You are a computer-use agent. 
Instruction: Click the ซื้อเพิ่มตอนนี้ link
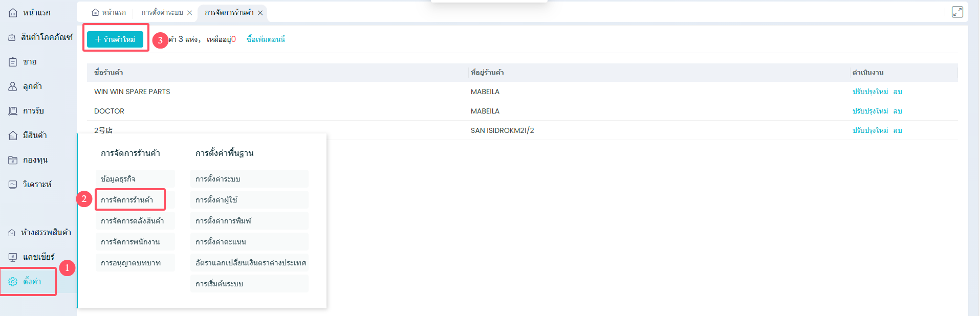[x=266, y=39]
